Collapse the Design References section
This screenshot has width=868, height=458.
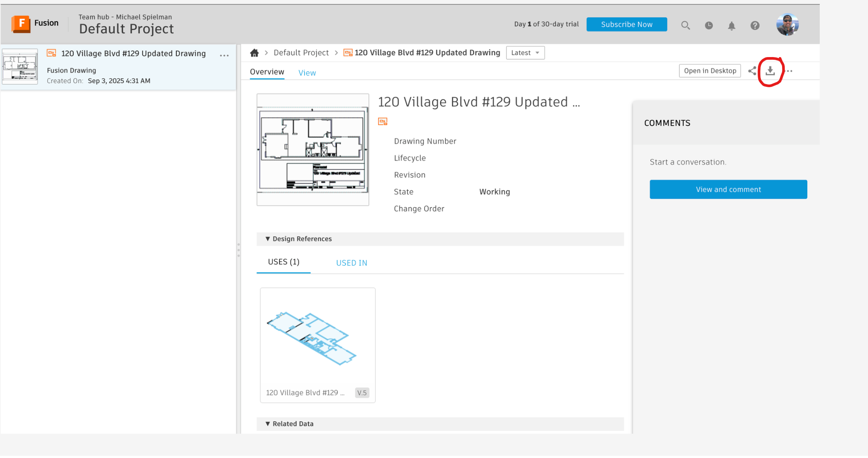[x=267, y=239]
